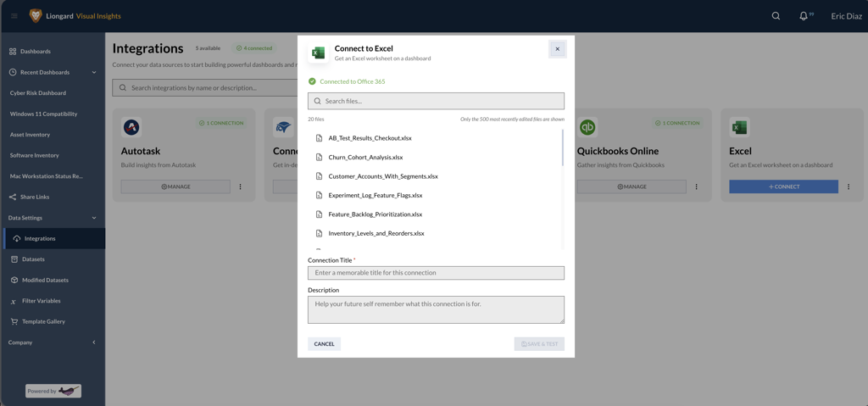Collapse the Recent Dashboards section
Image resolution: width=868 pixels, height=406 pixels.
[x=93, y=73]
